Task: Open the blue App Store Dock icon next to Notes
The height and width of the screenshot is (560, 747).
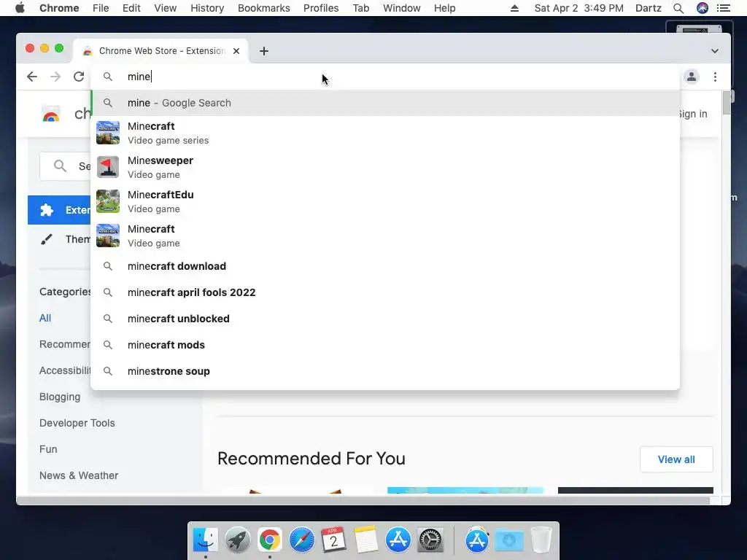Action: click(398, 540)
